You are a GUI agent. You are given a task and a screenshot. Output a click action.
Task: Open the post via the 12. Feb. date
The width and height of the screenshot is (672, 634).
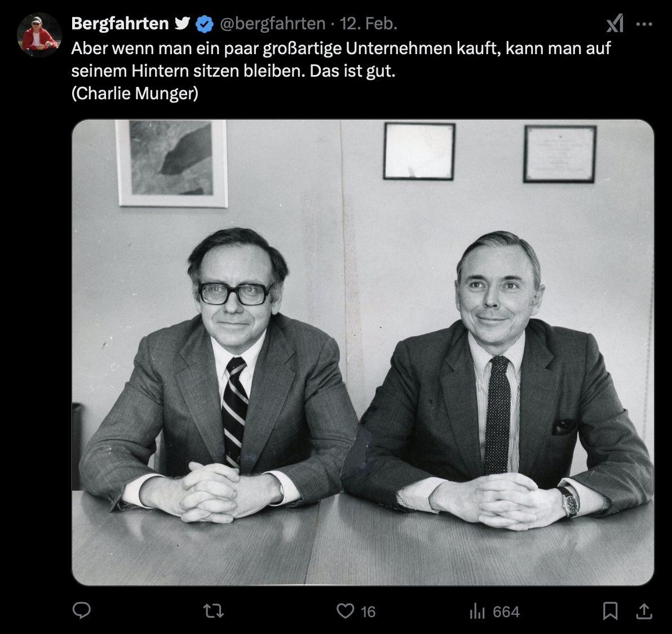(x=369, y=24)
